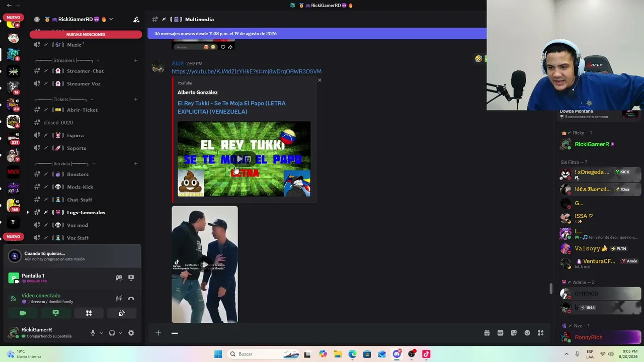Image resolution: width=644 pixels, height=362 pixels.
Task: Show hidden icons in system tray
Action: point(566,354)
